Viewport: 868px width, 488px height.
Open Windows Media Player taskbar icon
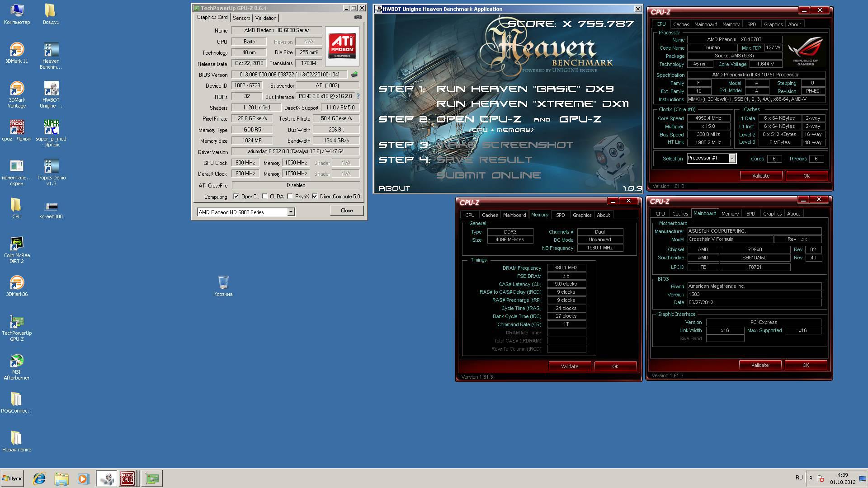pyautogui.click(x=83, y=478)
